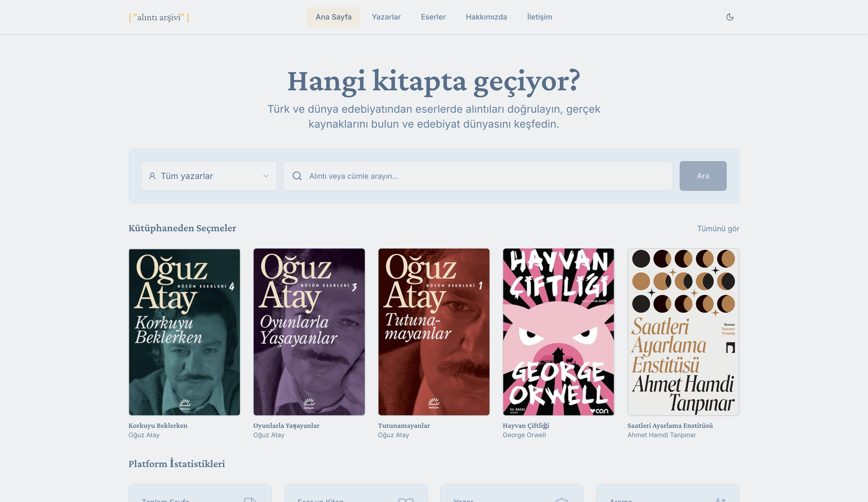Open the Ana Sayfa tab

tap(333, 17)
